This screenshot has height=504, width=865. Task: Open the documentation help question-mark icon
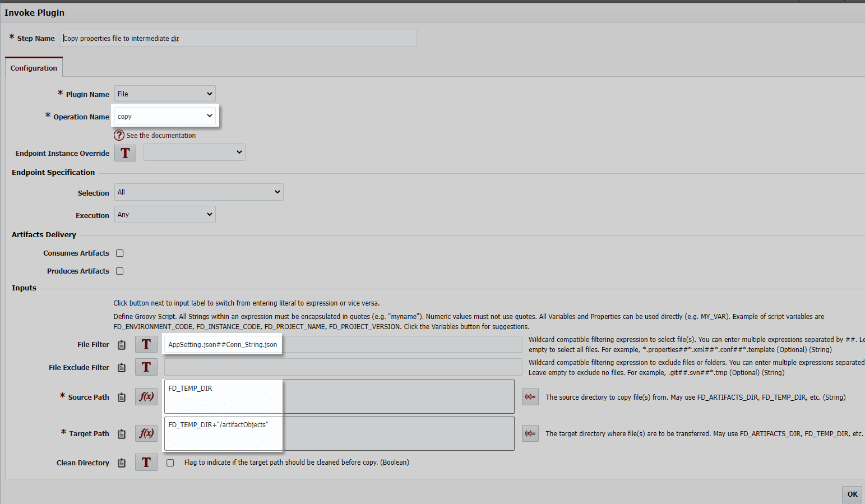click(x=119, y=135)
